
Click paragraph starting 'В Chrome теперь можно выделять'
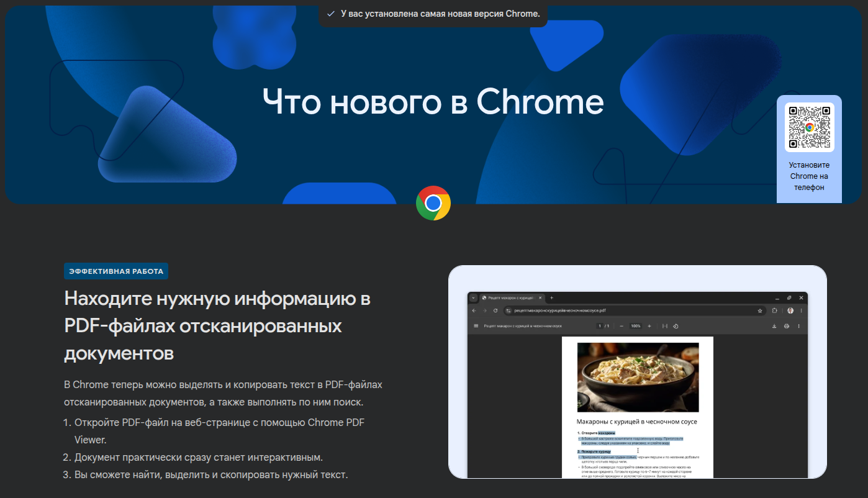(x=223, y=394)
